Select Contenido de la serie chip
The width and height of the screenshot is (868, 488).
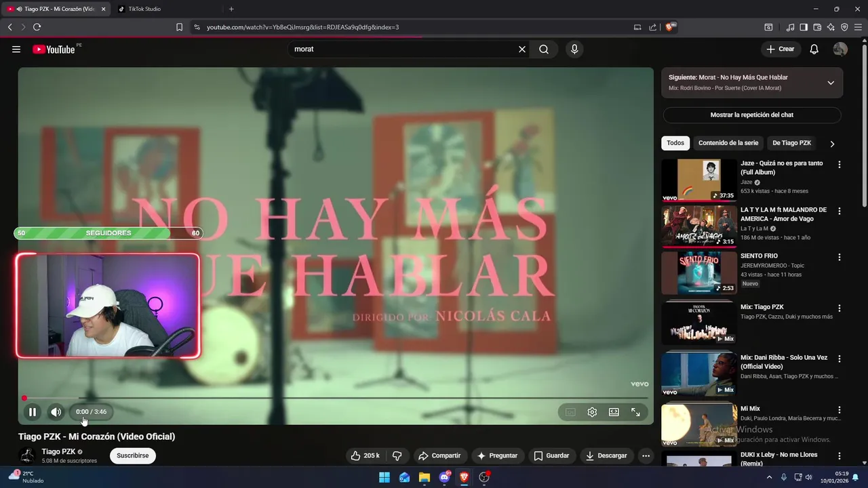728,143
